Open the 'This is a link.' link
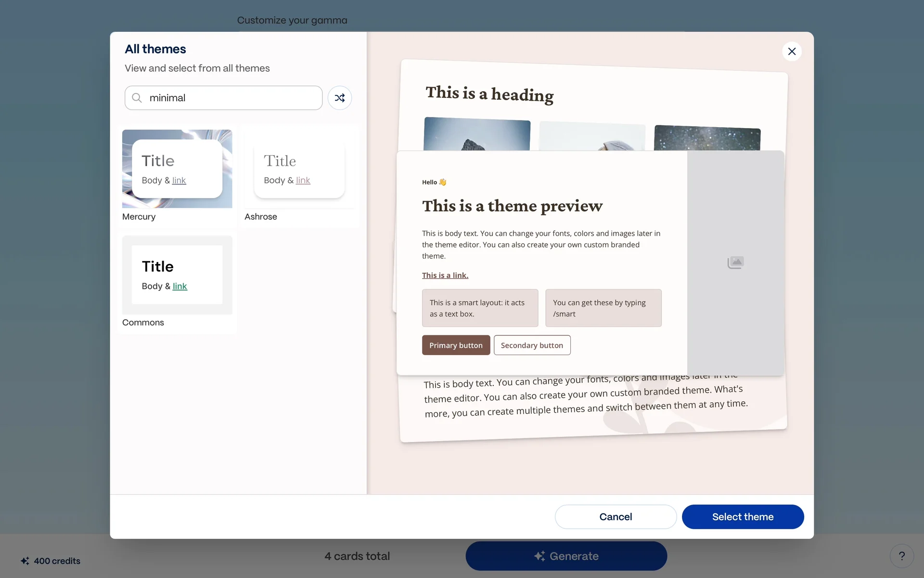Viewport: 924px width, 578px height. (x=445, y=276)
